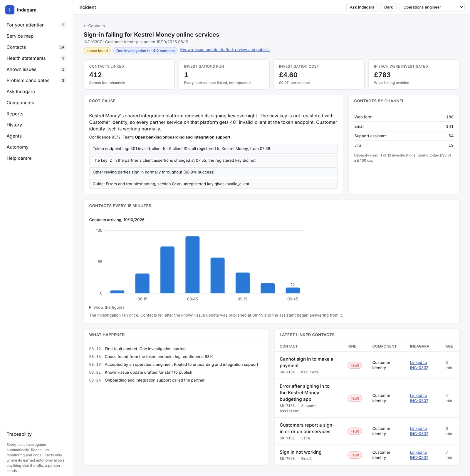Viewport: 470px width, 476px height.
Task: Open Reports from the sidebar
Action: 36,114
